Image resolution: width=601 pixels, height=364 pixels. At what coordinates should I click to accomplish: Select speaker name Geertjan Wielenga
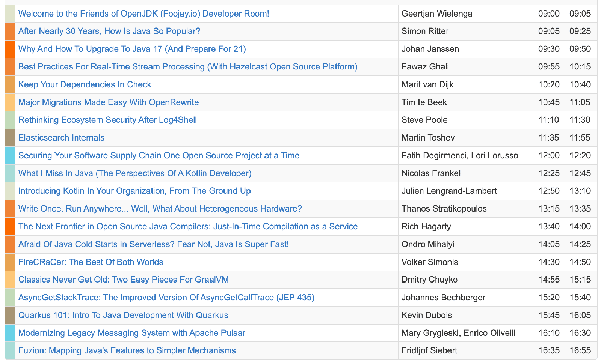(437, 14)
